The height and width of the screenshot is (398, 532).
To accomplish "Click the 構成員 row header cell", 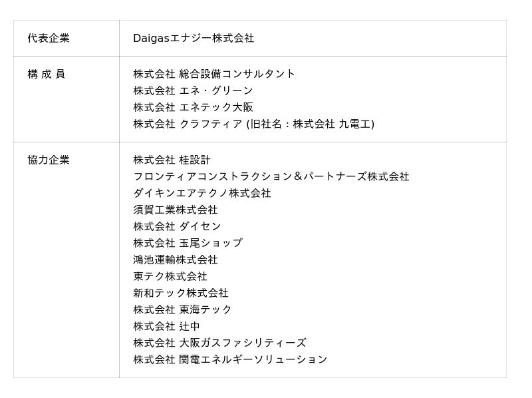I will click(47, 74).
